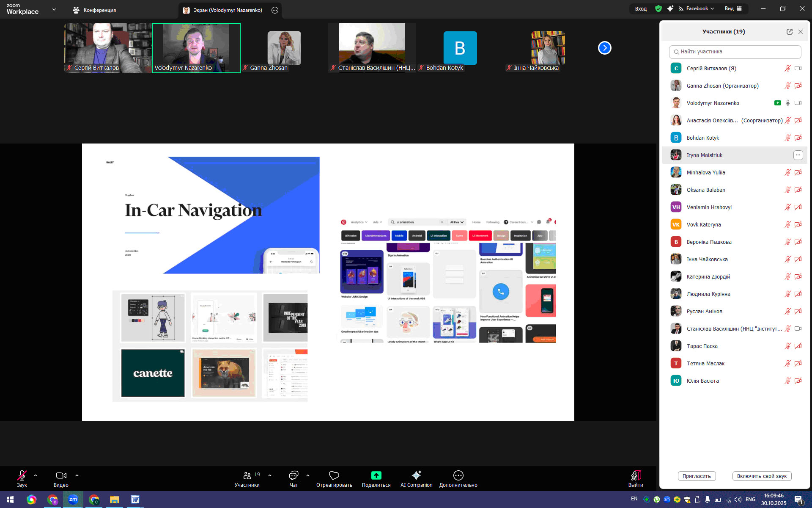Viewport: 812px width, 508px height.
Task: Click the green Share (Поделиться) screen icon
Action: (376, 475)
